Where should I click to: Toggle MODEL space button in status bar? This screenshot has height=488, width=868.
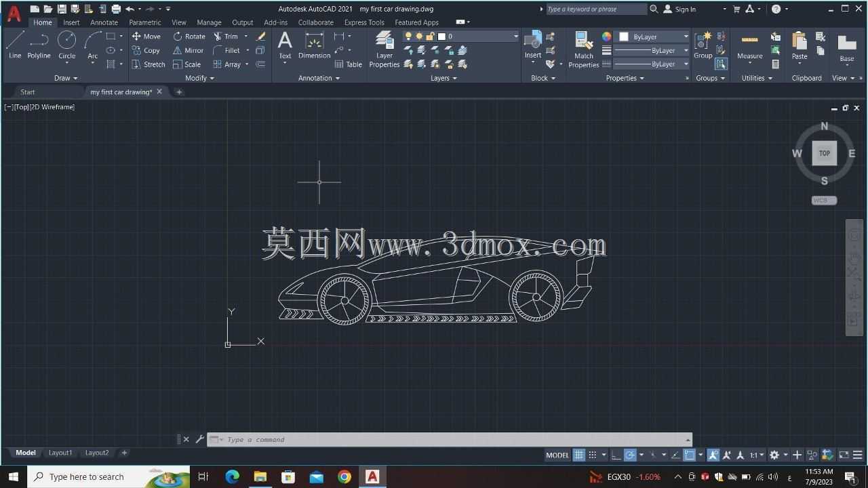557,455
